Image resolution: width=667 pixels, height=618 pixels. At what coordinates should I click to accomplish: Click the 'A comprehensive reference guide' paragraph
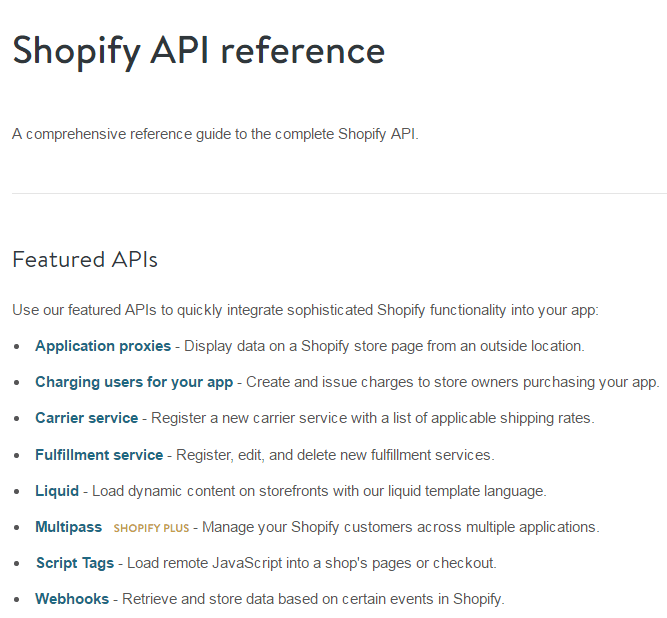click(215, 134)
